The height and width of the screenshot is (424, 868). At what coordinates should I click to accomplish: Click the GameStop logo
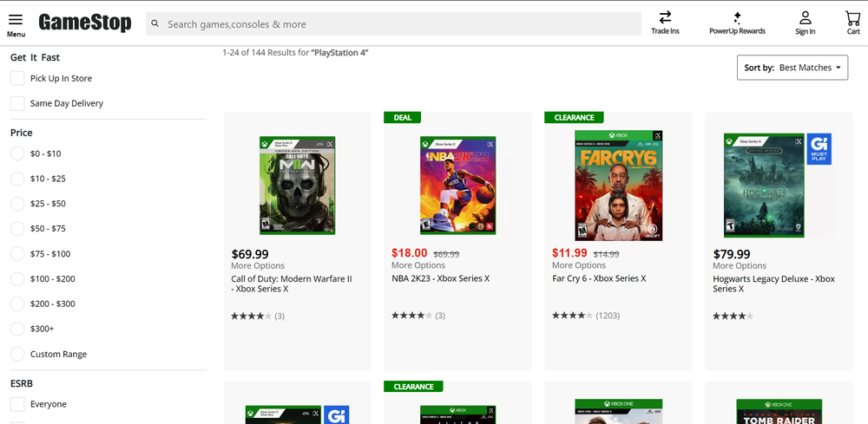pos(85,23)
